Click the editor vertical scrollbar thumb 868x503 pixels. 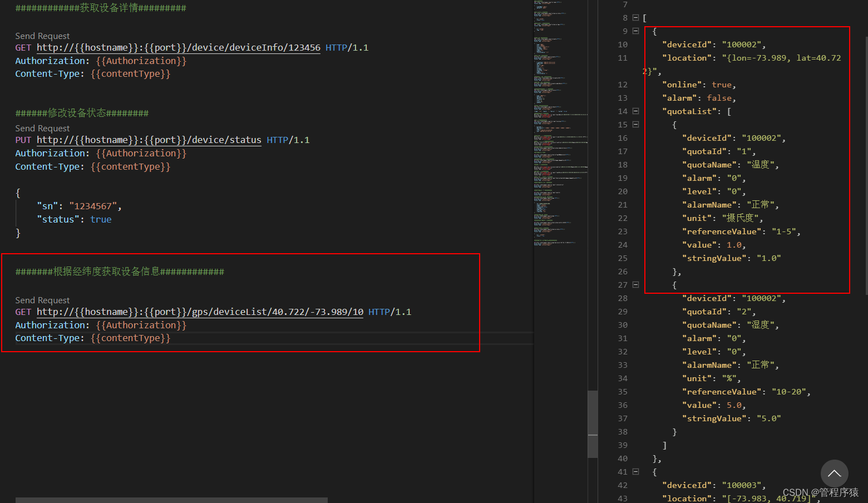click(593, 424)
